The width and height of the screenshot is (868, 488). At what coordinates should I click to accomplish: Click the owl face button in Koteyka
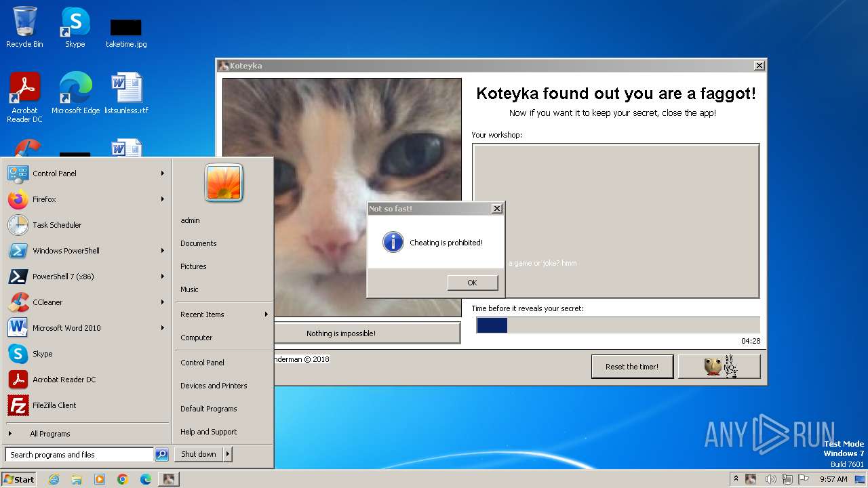coord(719,367)
